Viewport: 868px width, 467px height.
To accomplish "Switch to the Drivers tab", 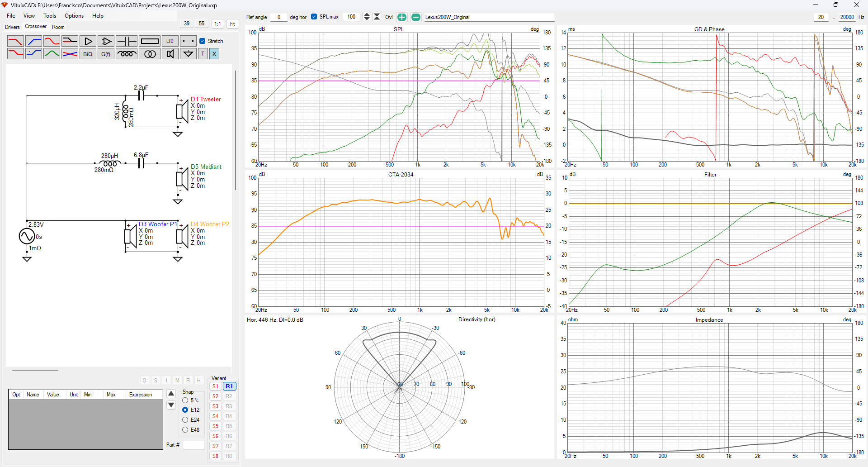I will [12, 27].
